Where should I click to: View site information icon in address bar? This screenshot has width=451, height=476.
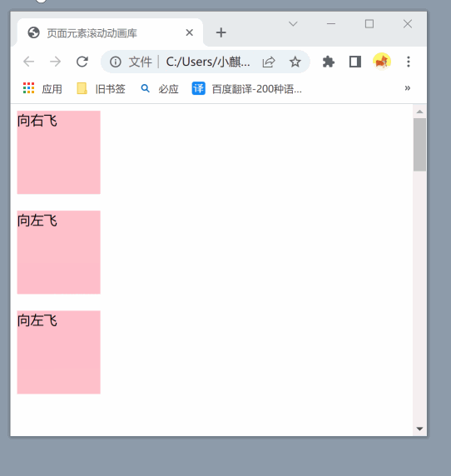point(116,62)
